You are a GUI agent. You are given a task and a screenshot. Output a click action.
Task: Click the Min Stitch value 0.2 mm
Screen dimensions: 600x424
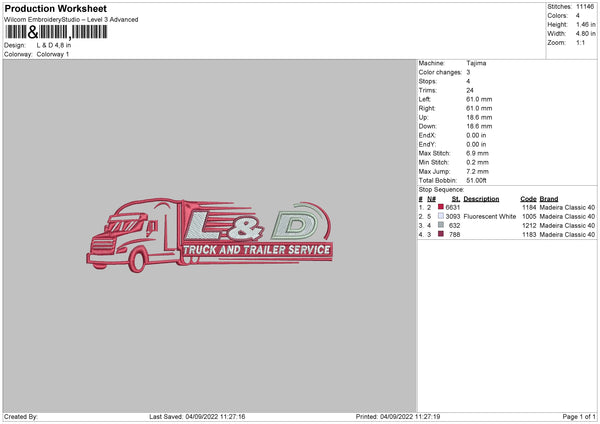point(478,163)
